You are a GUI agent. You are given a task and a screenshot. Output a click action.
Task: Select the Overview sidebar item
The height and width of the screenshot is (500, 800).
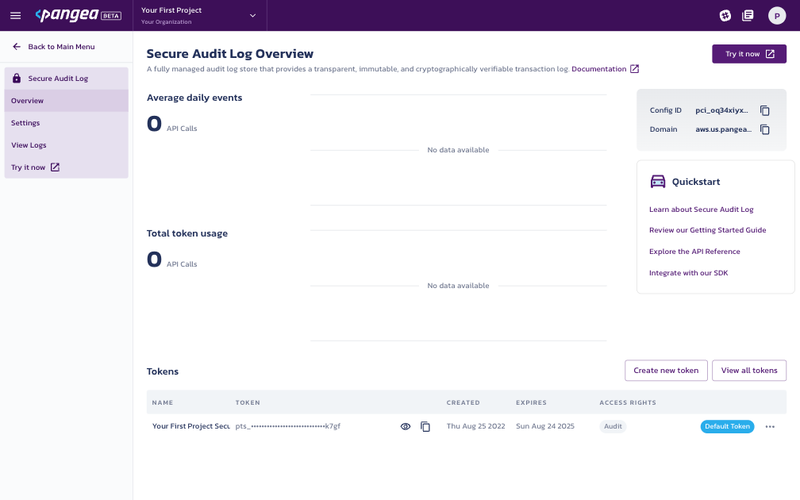[x=28, y=101]
